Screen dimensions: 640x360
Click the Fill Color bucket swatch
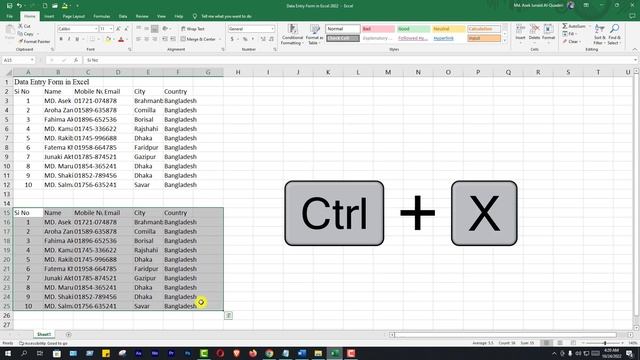point(108,39)
